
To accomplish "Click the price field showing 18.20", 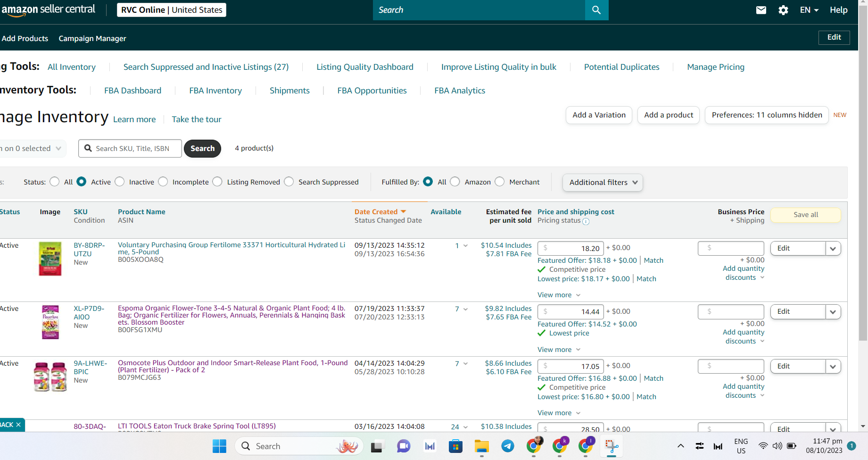I will [x=570, y=249].
